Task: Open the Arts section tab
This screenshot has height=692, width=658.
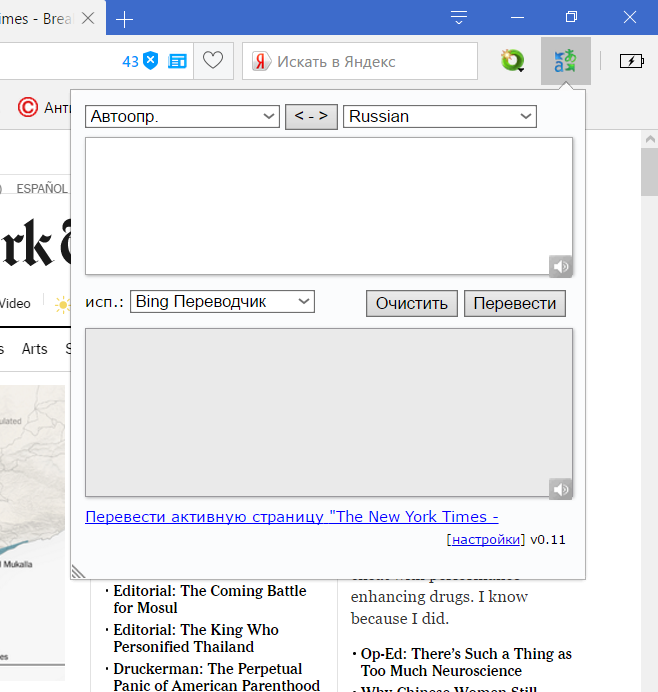Action: click(x=34, y=349)
